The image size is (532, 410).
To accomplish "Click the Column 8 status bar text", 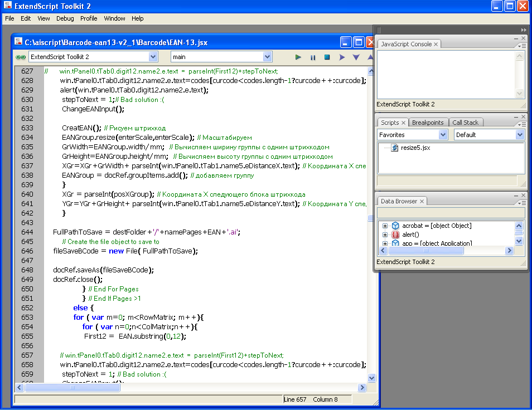I will coord(325,399).
